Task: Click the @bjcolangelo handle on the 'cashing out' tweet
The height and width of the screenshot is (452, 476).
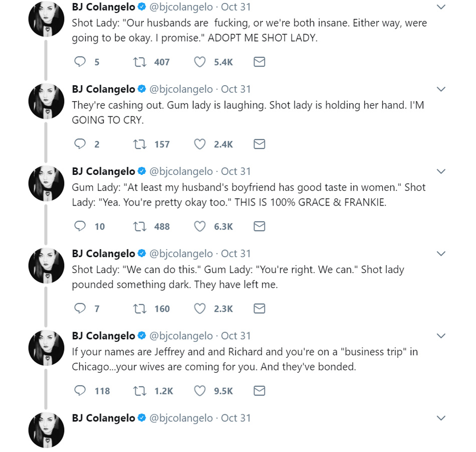Action: coord(181,89)
